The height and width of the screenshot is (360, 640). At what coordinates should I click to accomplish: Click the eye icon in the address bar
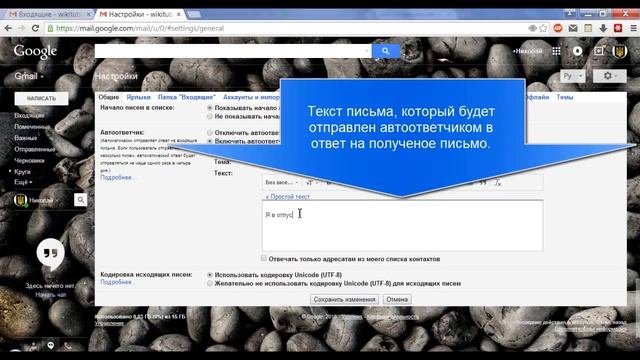532,28
